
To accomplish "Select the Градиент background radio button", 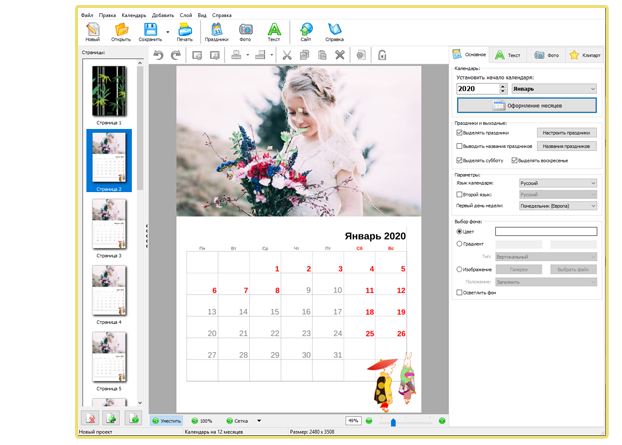I will coord(459,243).
